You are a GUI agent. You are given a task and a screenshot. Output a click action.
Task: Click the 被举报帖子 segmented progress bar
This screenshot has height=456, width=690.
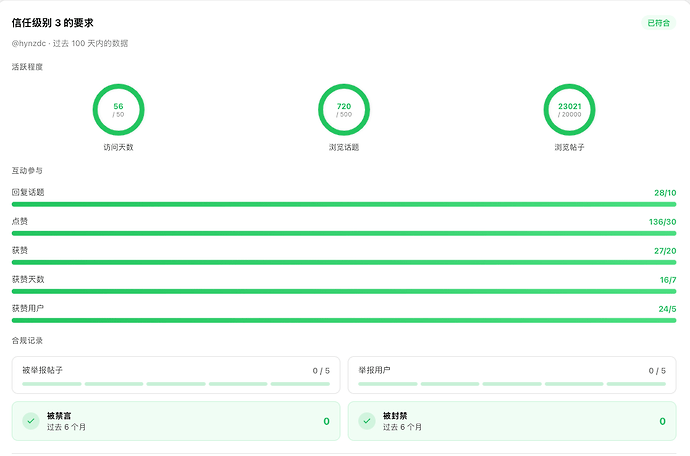176,384
